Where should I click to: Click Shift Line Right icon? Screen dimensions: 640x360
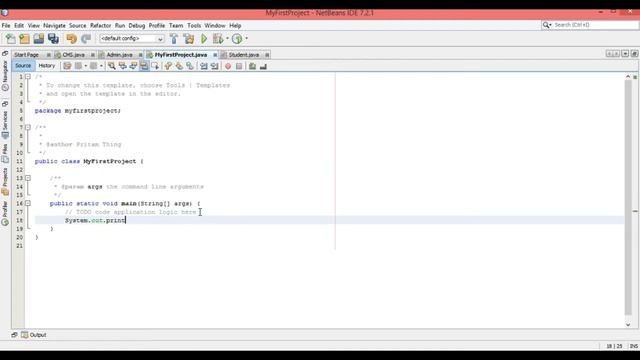214,66
